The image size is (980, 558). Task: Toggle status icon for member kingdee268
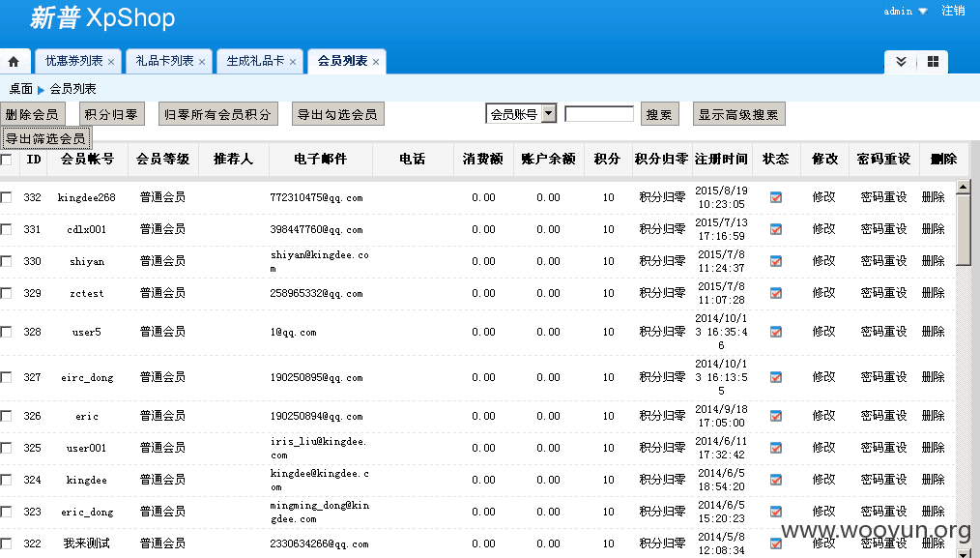tap(776, 197)
